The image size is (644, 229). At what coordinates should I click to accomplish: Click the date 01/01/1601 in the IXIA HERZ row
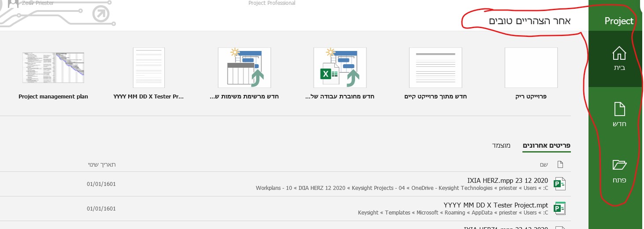coord(101,184)
